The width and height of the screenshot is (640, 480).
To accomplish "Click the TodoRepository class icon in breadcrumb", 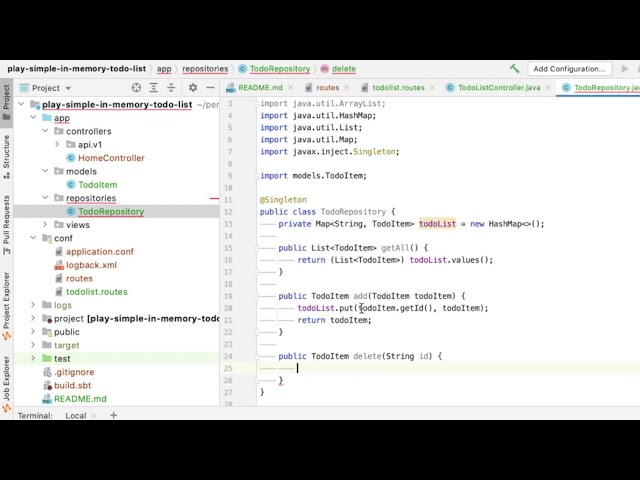I will coord(242,69).
